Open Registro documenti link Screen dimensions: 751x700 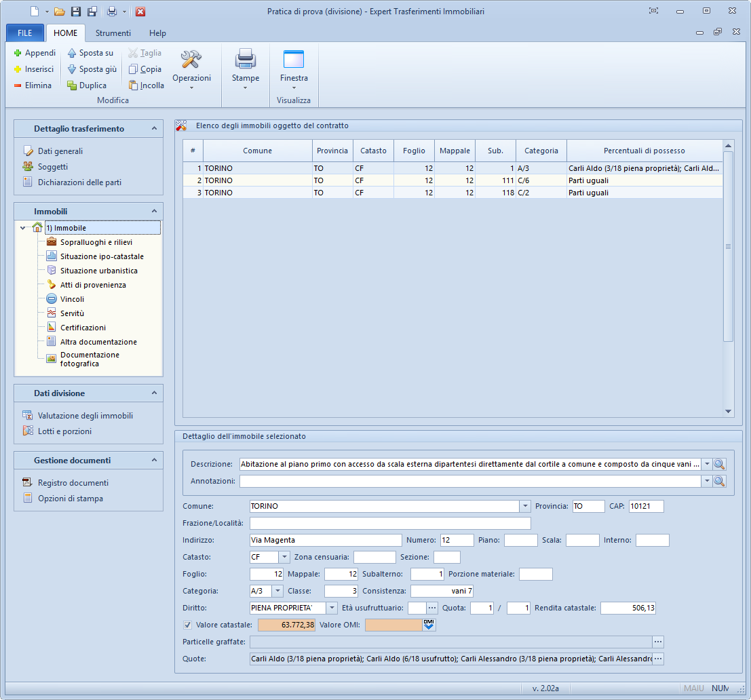point(73,483)
